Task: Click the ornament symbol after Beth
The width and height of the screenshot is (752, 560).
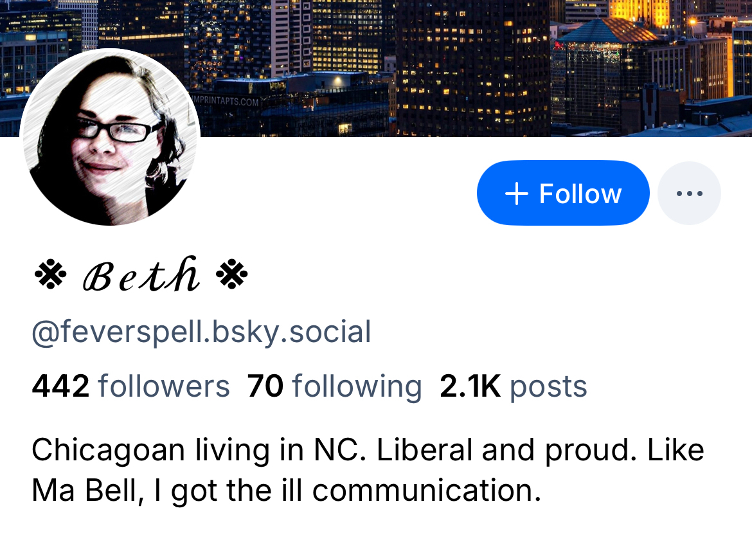Action: (x=231, y=275)
